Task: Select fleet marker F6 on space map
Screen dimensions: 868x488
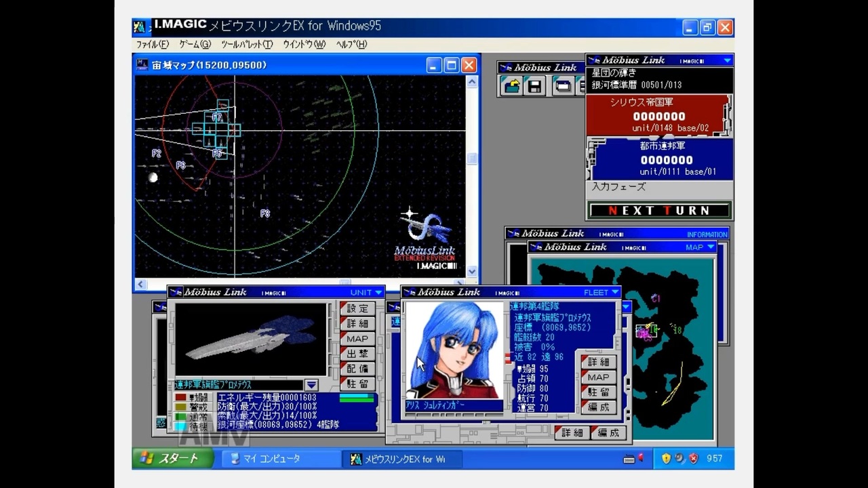Action: (x=181, y=165)
